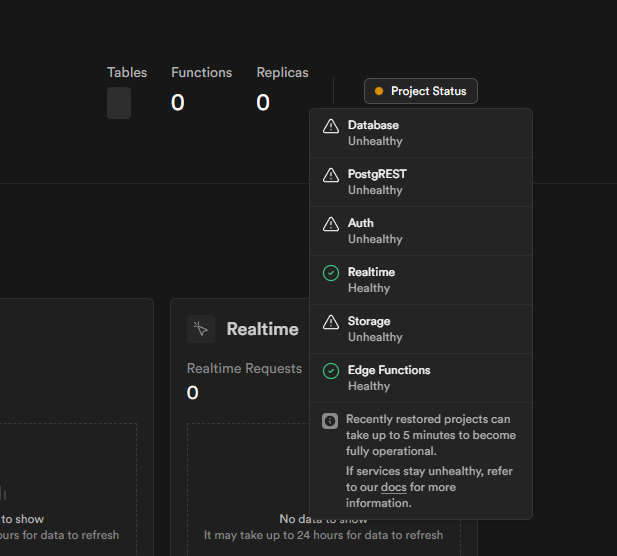Select the PostgREST status entry
The height and width of the screenshot is (556, 617).
coord(420,182)
